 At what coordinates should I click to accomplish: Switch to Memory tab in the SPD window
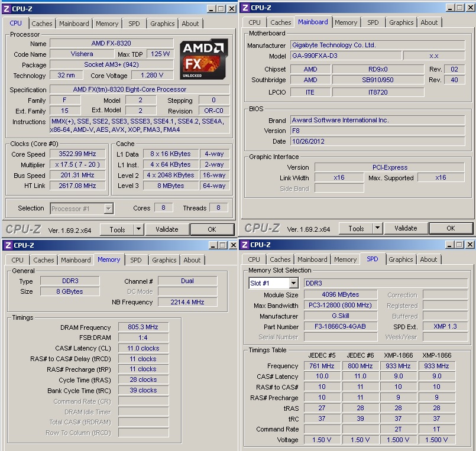[345, 259]
